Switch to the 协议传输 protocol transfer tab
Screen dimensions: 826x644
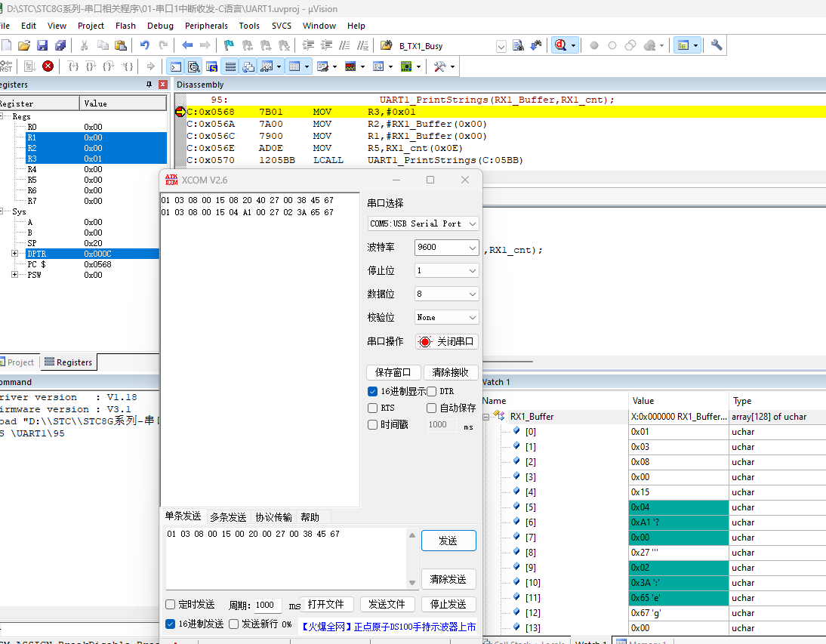pos(273,517)
